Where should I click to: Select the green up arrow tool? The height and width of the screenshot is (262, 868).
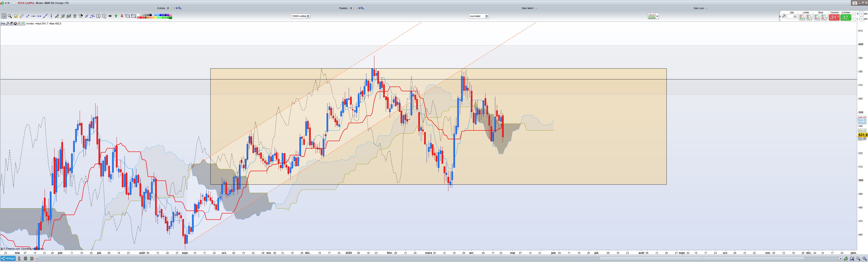[116, 16]
